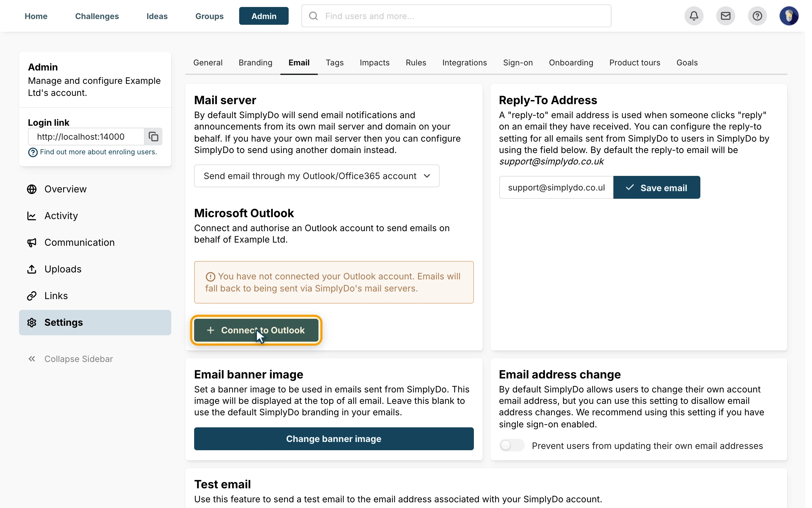The width and height of the screenshot is (812, 508).
Task: Click Connect to Outlook button
Action: click(256, 330)
